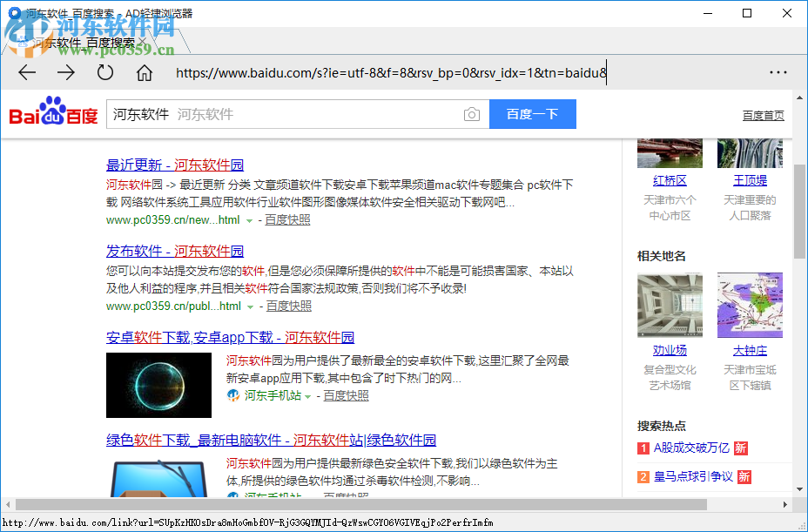Expand dropdown arrow beside 河东手机站

tap(307, 396)
